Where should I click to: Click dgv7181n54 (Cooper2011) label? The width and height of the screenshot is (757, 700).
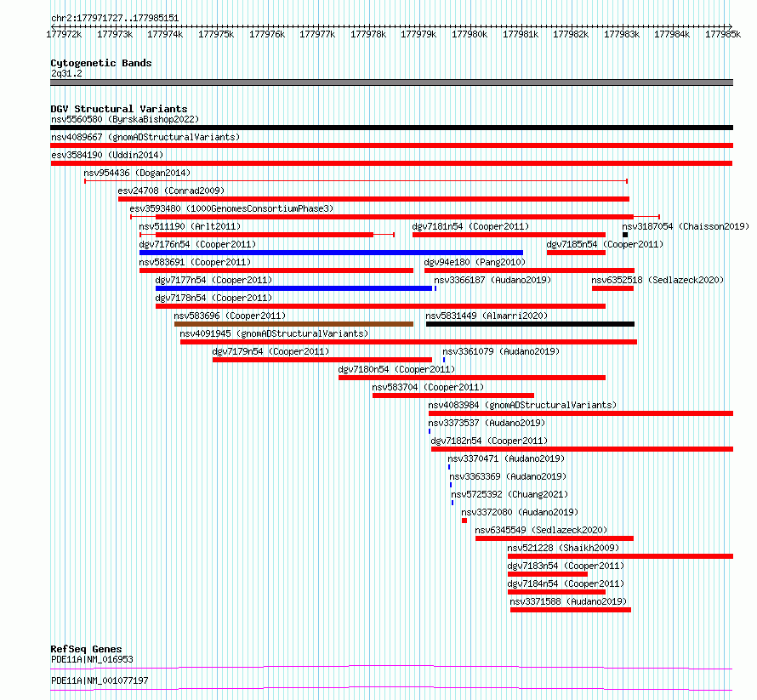pos(470,226)
